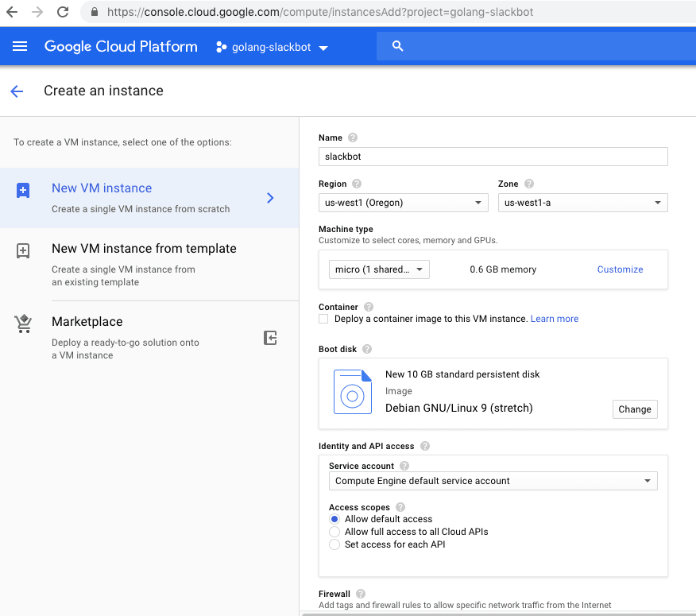The image size is (696, 616).
Task: Click the help icon next to Name
Action: click(353, 138)
